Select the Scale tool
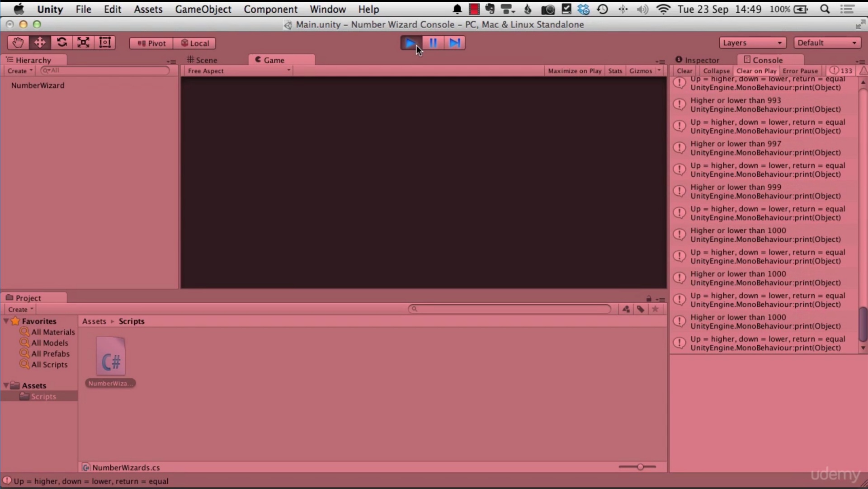This screenshot has height=489, width=868. pos(83,43)
